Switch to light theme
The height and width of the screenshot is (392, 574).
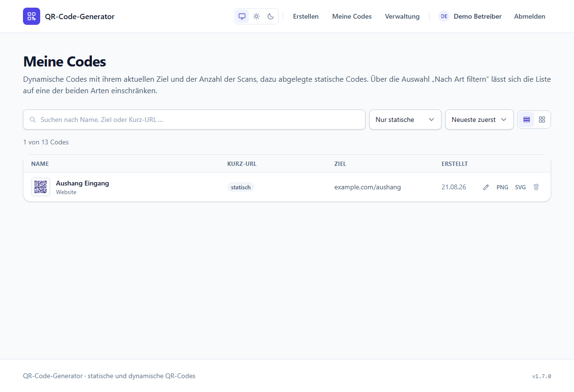[256, 16]
